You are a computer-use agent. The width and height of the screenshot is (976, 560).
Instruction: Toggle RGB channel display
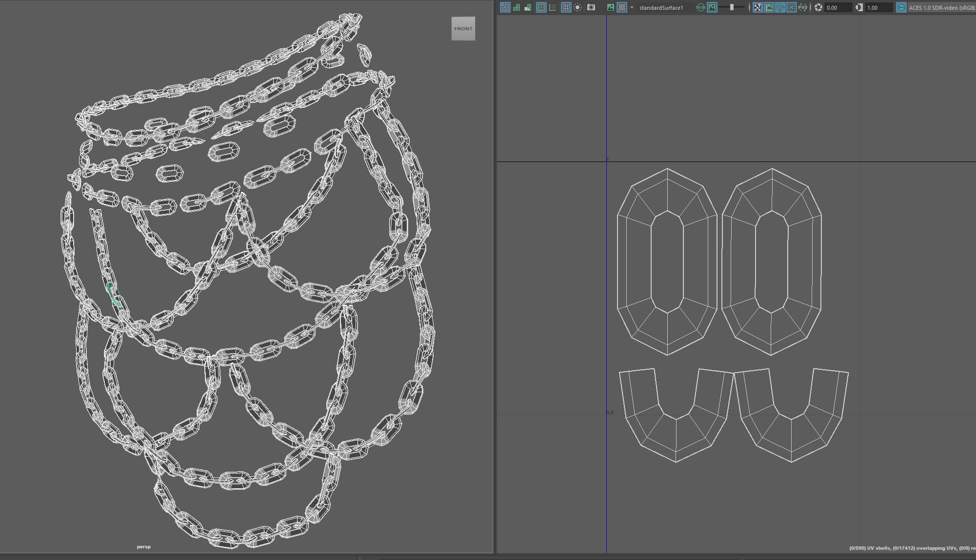[700, 7]
